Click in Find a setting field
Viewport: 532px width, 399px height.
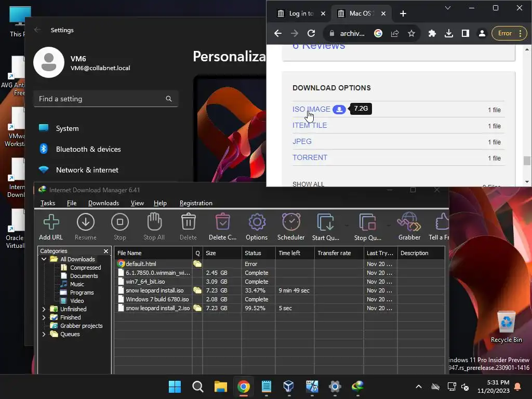point(106,99)
